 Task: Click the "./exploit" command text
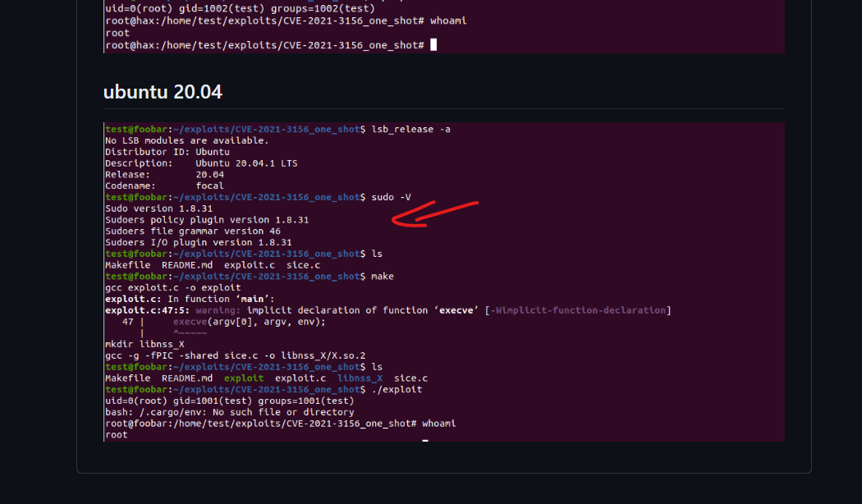(397, 390)
